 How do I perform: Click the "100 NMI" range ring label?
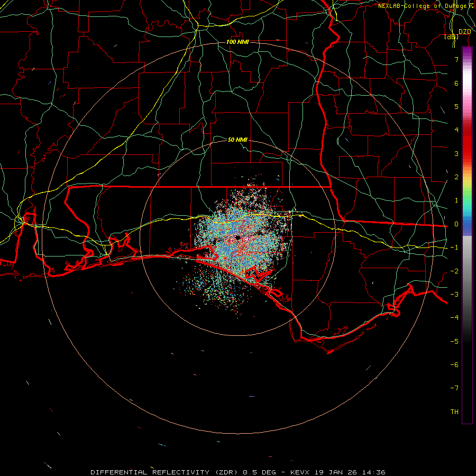tap(237, 42)
